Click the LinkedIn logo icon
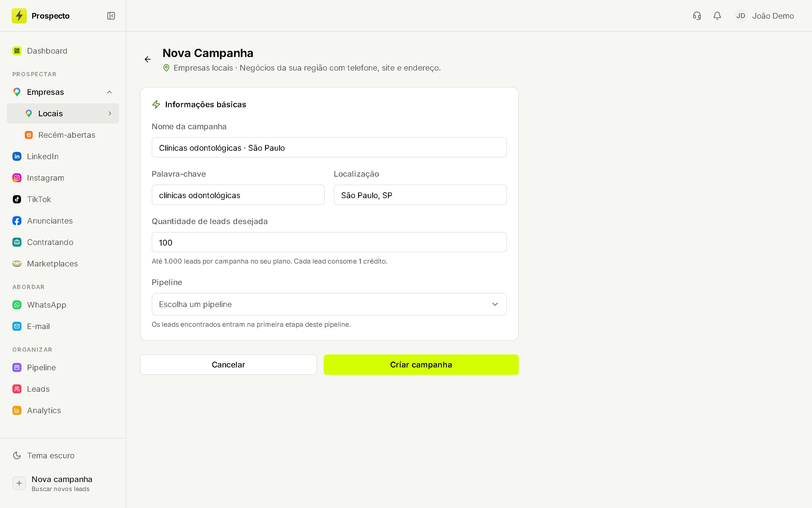This screenshot has height=508, width=812. (17, 157)
